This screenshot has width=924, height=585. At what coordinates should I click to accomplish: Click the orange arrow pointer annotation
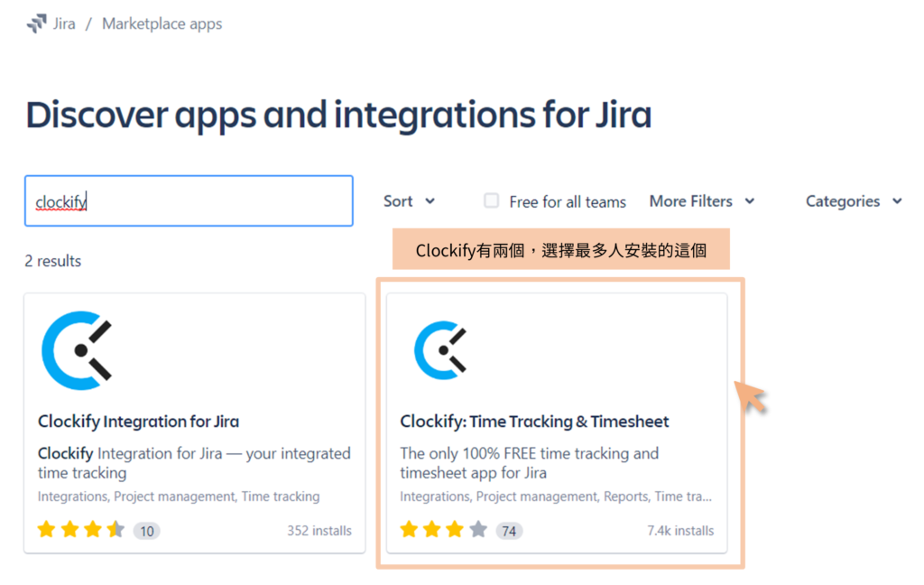click(750, 396)
